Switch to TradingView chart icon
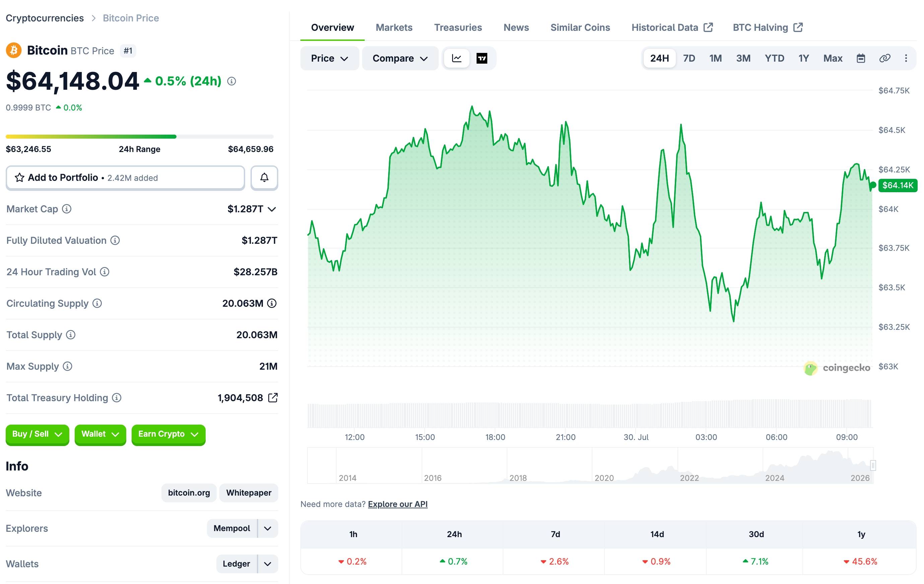This screenshot has width=924, height=584. tap(482, 58)
